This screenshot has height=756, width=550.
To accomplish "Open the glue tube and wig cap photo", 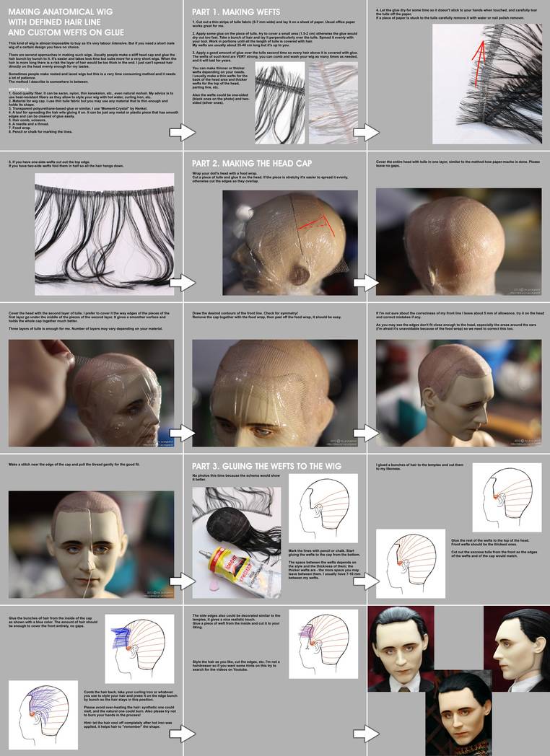I will pos(237,542).
